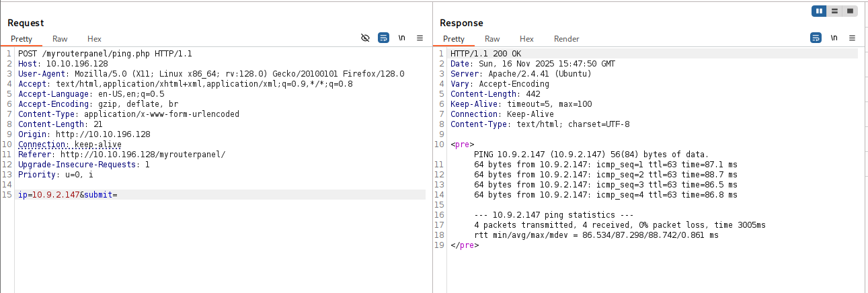Switch to top-bottom stacked layout
This screenshot has height=293, width=868.
(834, 11)
